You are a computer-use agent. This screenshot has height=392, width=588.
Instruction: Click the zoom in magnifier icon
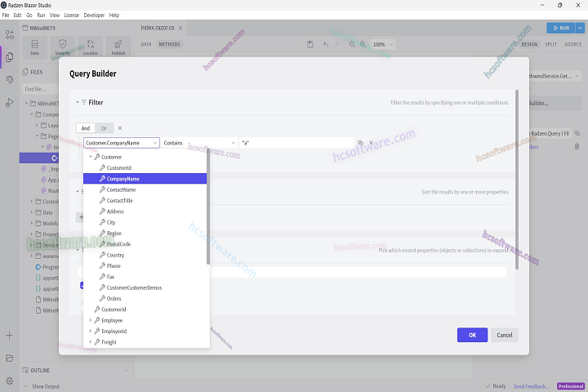point(363,44)
